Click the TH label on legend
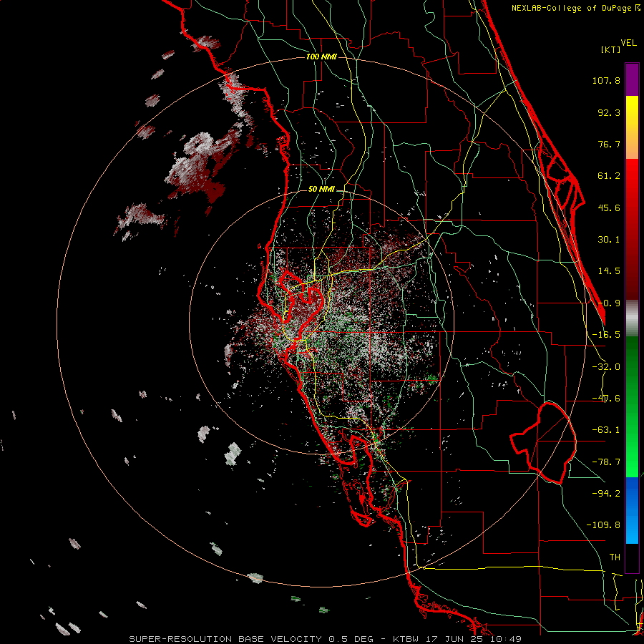This screenshot has height=644, width=644. (615, 557)
